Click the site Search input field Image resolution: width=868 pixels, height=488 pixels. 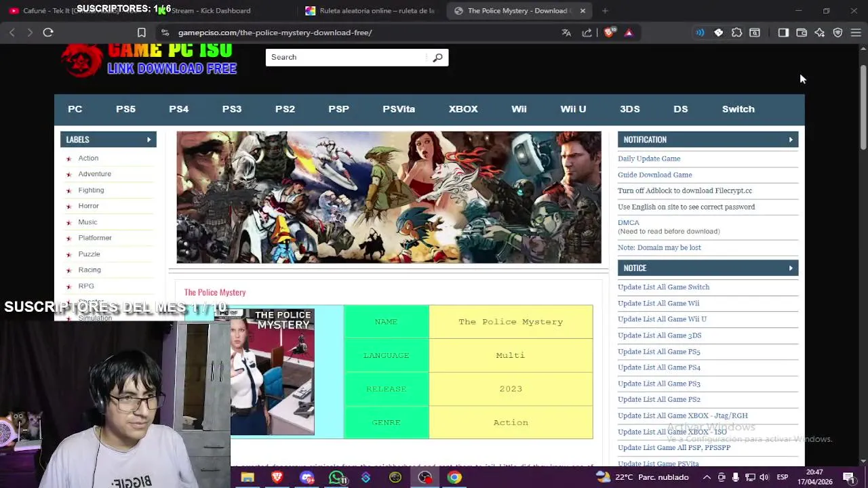click(x=347, y=58)
